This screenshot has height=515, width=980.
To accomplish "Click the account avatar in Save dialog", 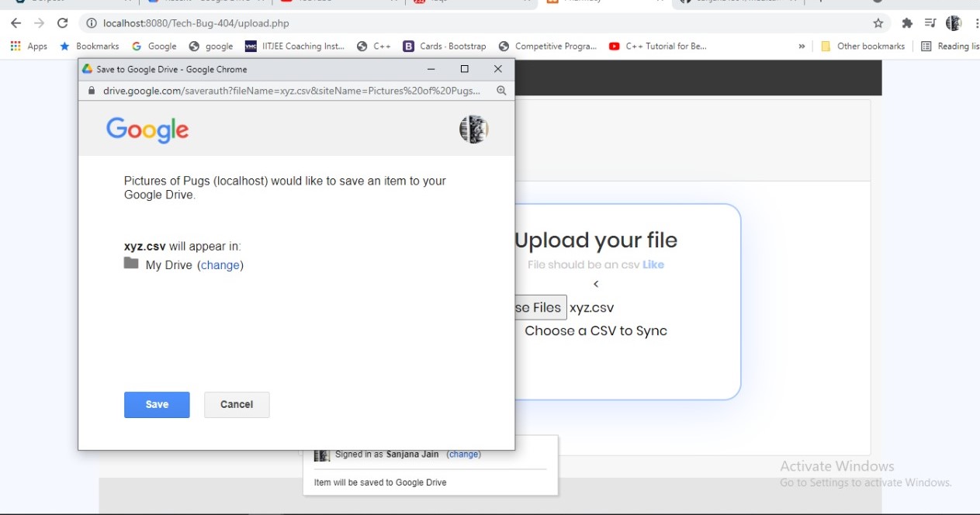I will [473, 130].
